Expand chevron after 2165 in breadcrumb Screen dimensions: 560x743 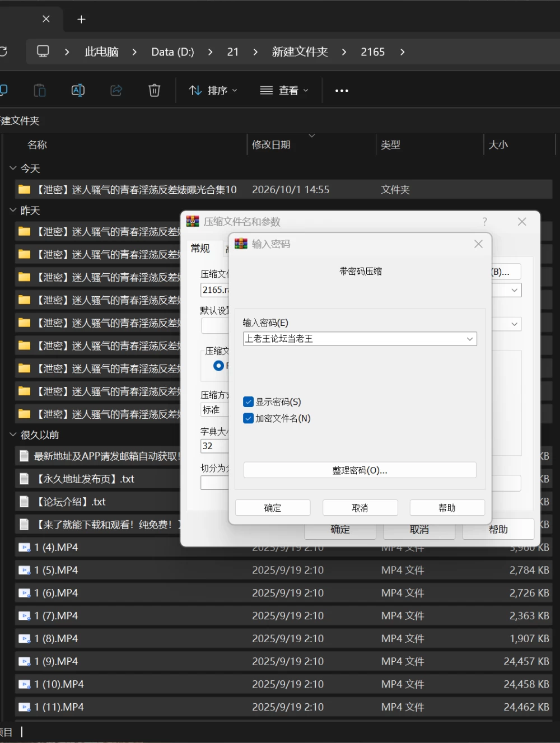(402, 52)
